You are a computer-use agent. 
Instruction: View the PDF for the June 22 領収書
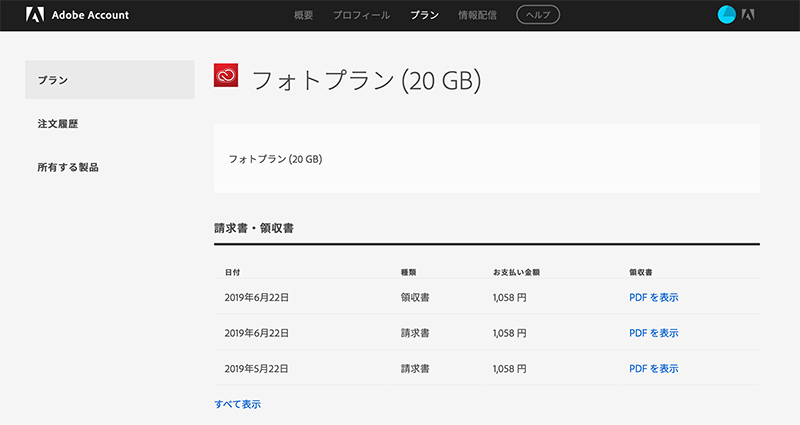[x=653, y=297]
